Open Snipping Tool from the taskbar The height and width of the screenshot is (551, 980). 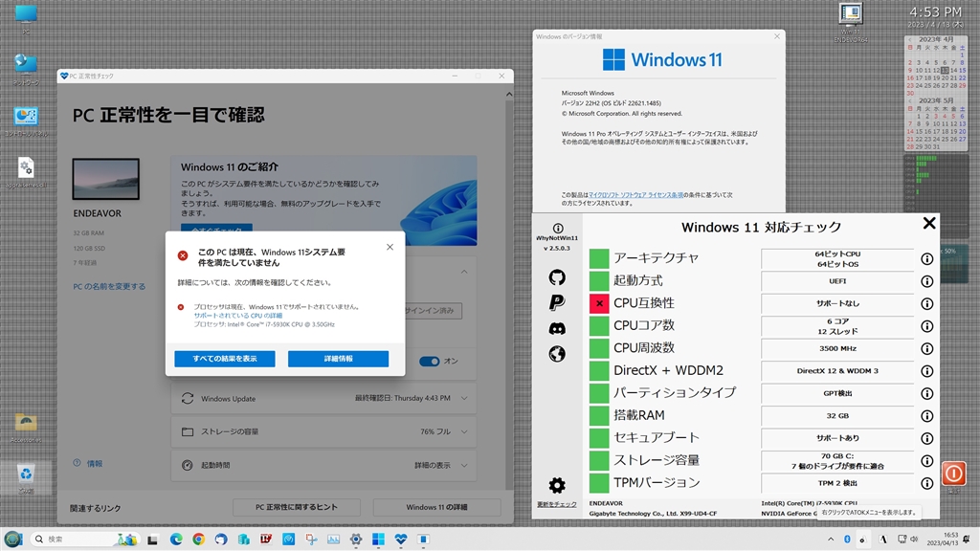coord(311,540)
